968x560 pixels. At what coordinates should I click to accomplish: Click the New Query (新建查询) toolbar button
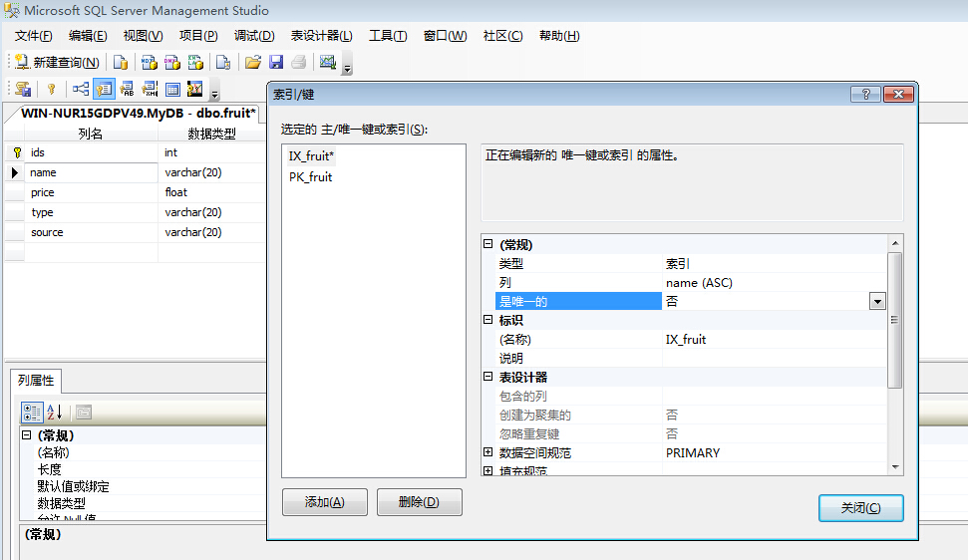tap(57, 62)
